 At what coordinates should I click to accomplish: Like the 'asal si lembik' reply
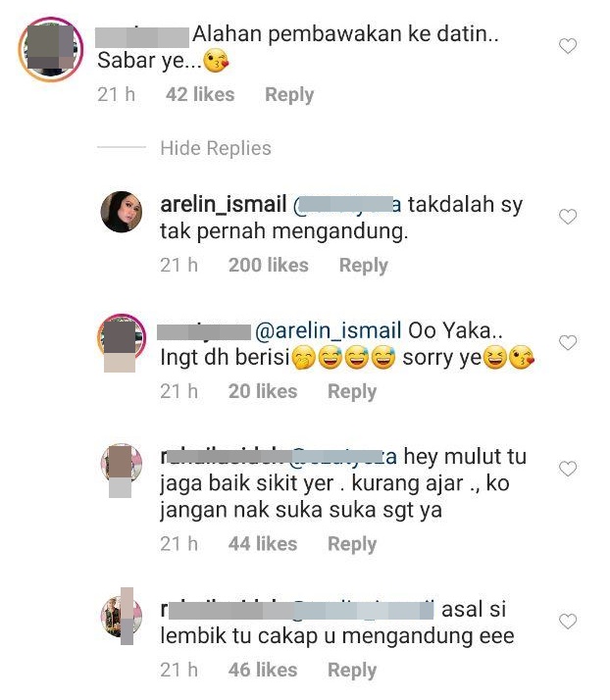568,622
